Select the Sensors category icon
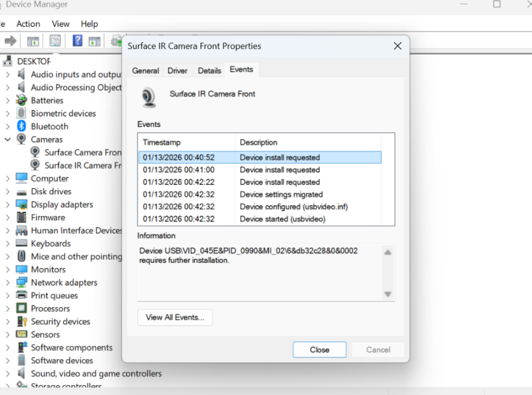 [x=22, y=334]
